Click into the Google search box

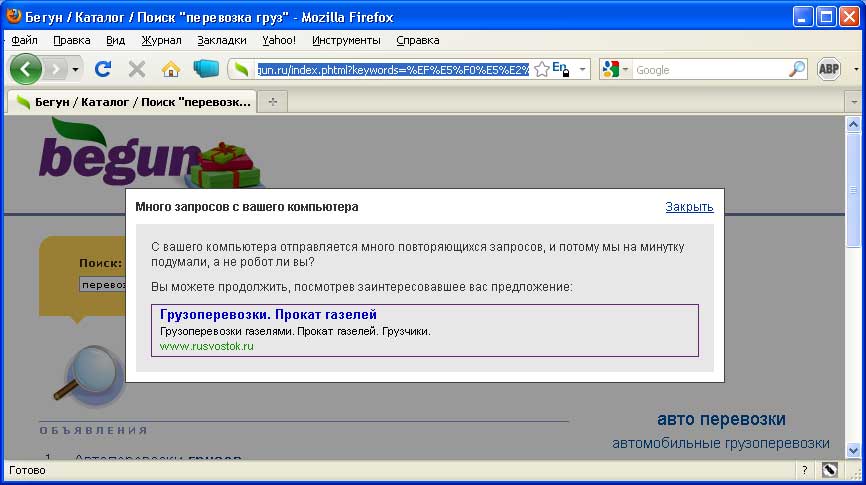click(x=711, y=70)
